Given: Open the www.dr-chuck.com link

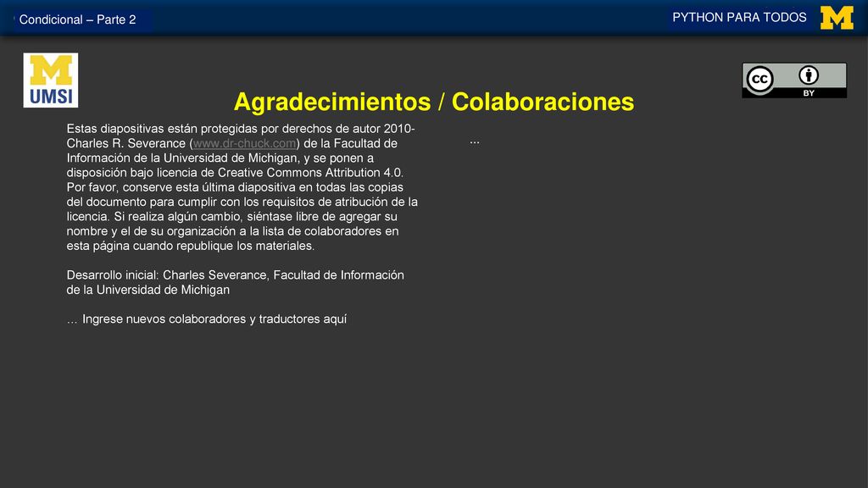Looking at the screenshot, I should click(244, 143).
